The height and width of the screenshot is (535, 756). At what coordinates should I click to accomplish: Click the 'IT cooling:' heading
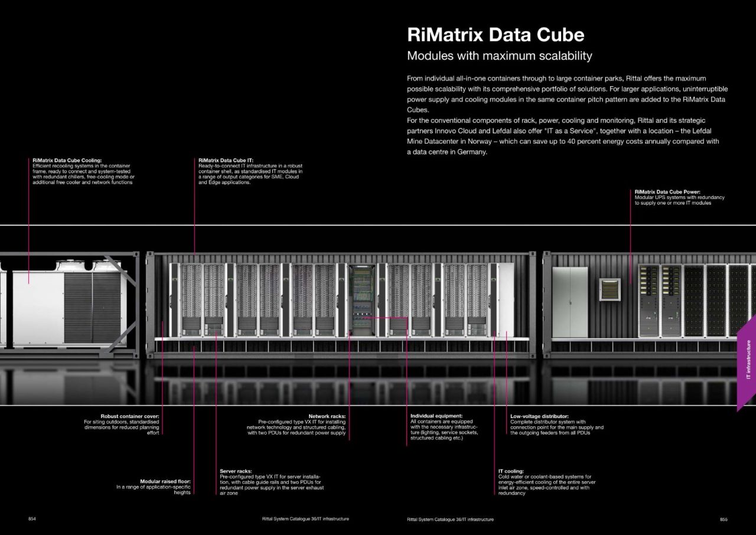pos(511,471)
